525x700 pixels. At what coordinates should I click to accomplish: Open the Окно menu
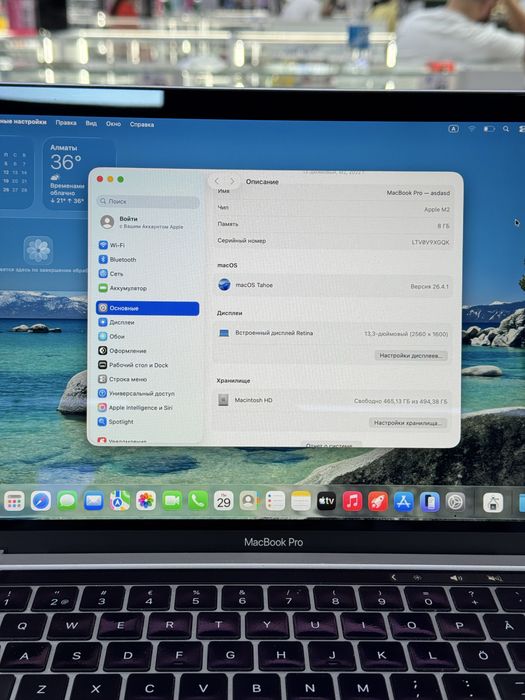pyautogui.click(x=113, y=124)
